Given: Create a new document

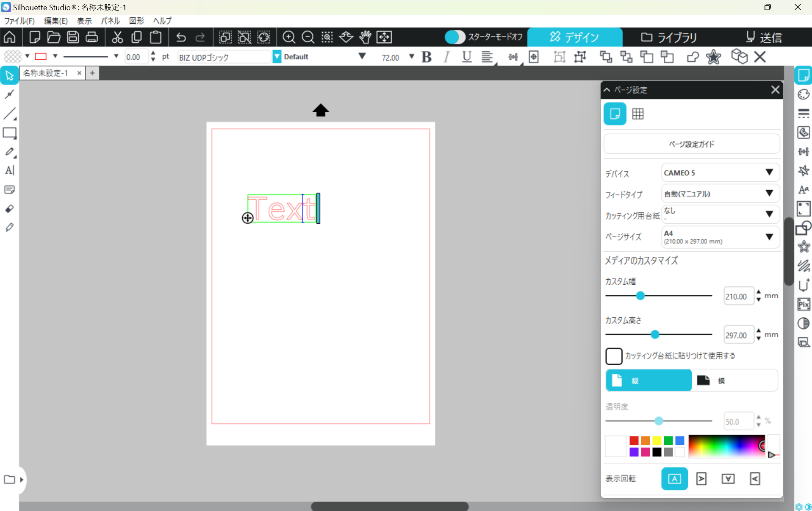Looking at the screenshot, I should point(35,37).
